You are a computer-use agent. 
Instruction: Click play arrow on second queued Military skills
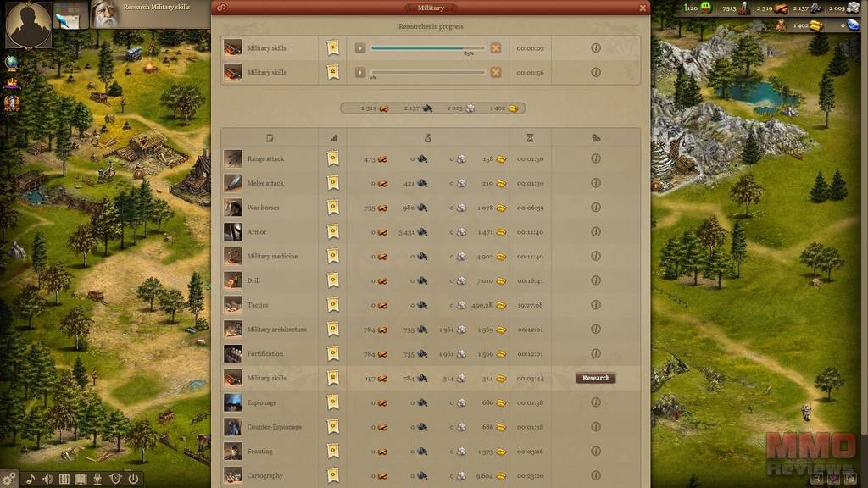[x=360, y=73]
